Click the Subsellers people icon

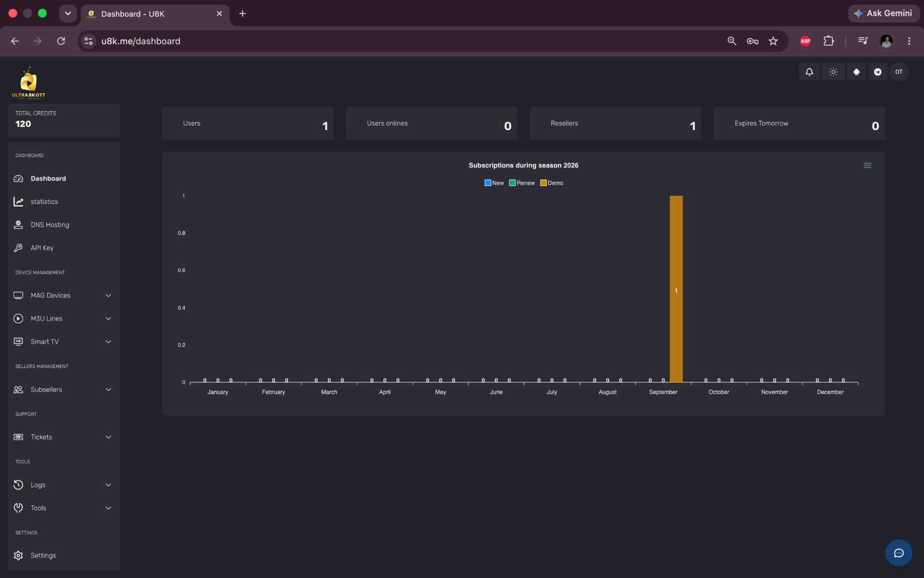click(18, 390)
